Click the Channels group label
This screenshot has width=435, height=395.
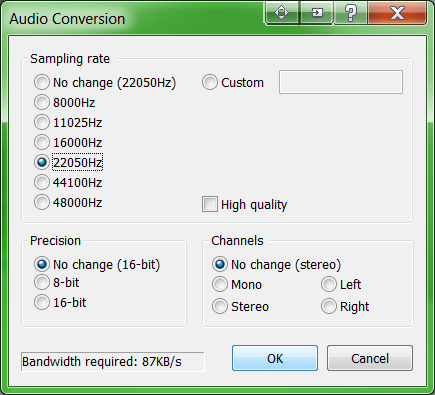pos(237,241)
